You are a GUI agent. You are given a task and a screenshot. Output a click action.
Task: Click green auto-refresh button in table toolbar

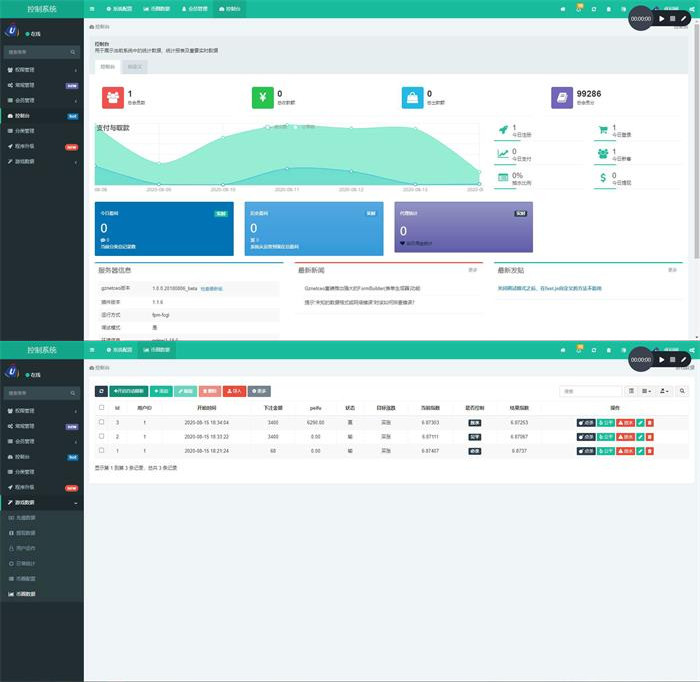[x=129, y=391]
